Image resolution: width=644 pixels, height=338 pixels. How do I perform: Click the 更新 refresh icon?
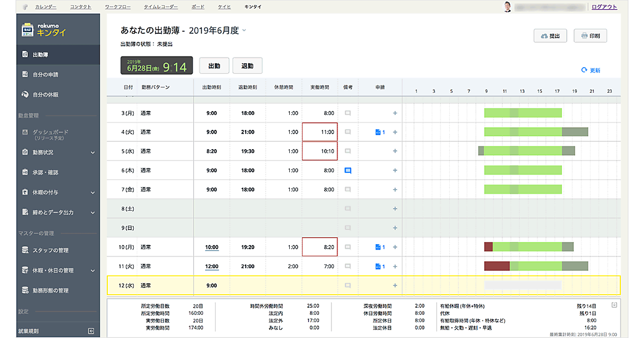coord(584,70)
